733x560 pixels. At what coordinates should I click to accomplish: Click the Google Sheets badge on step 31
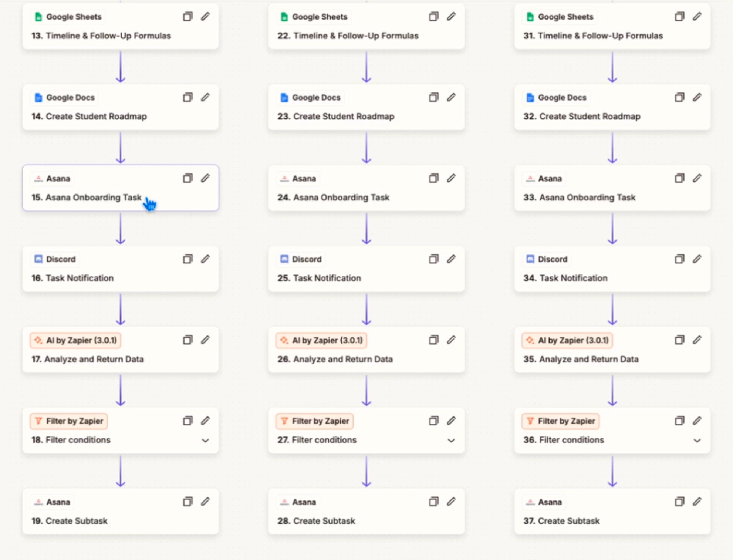[x=560, y=17]
